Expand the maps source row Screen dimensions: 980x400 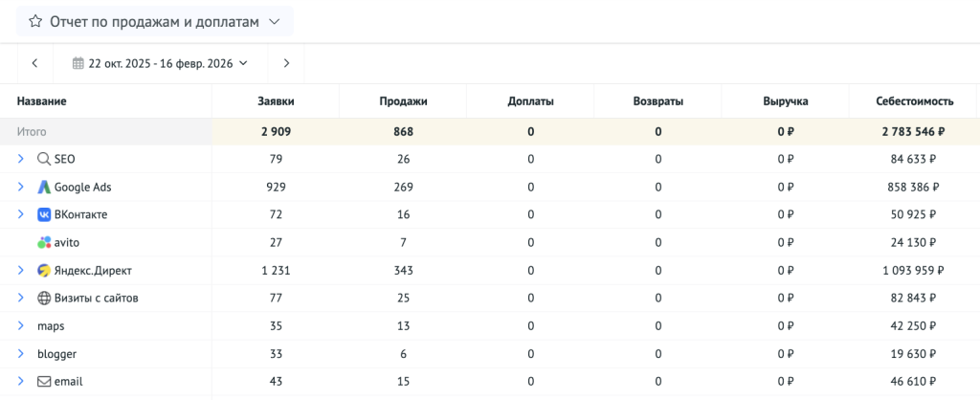(x=21, y=326)
